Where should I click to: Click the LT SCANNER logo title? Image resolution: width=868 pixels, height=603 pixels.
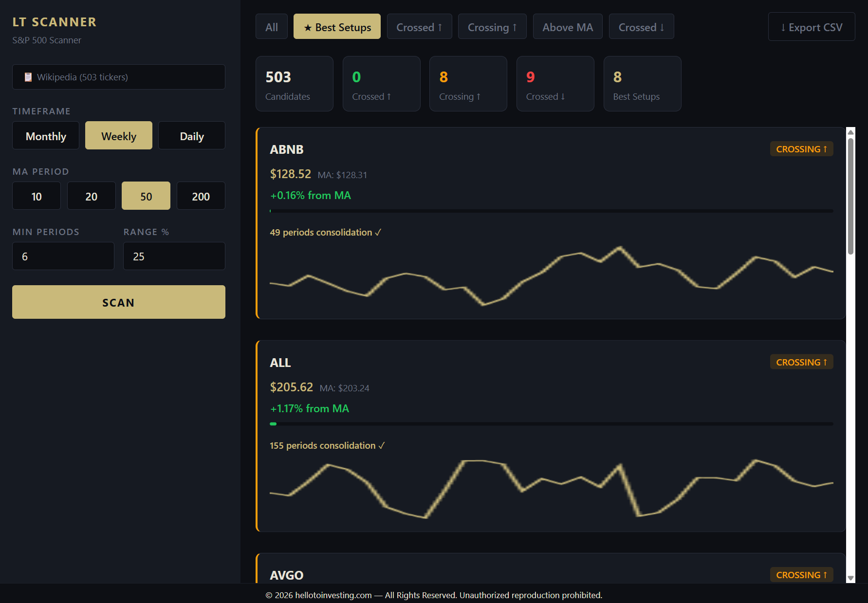55,22
